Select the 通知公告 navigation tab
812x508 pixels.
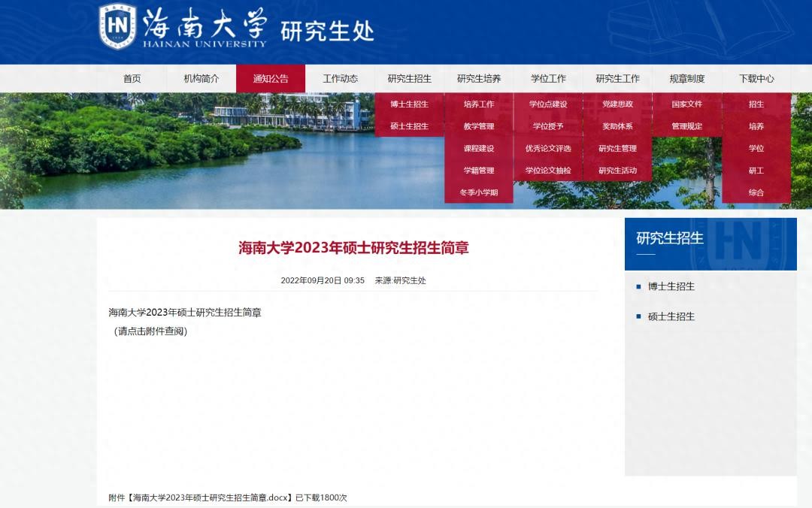(271, 79)
